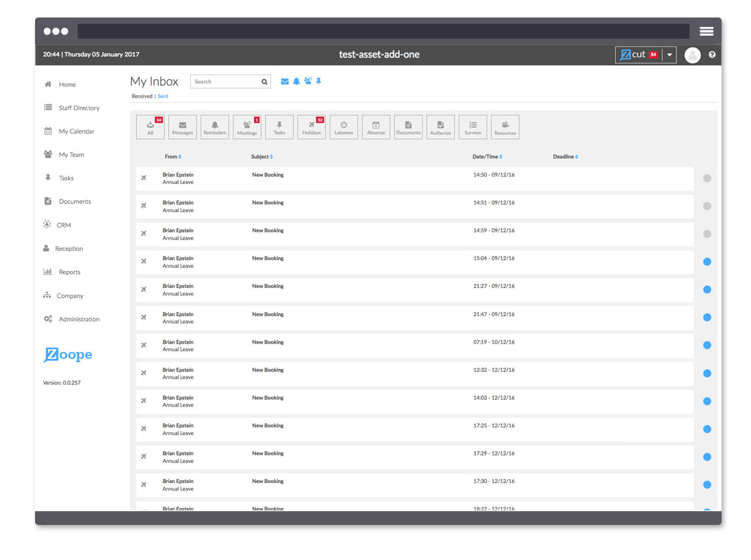Toggle read status of 15:04 booking
The height and width of the screenshot is (560, 751).
pos(707,262)
